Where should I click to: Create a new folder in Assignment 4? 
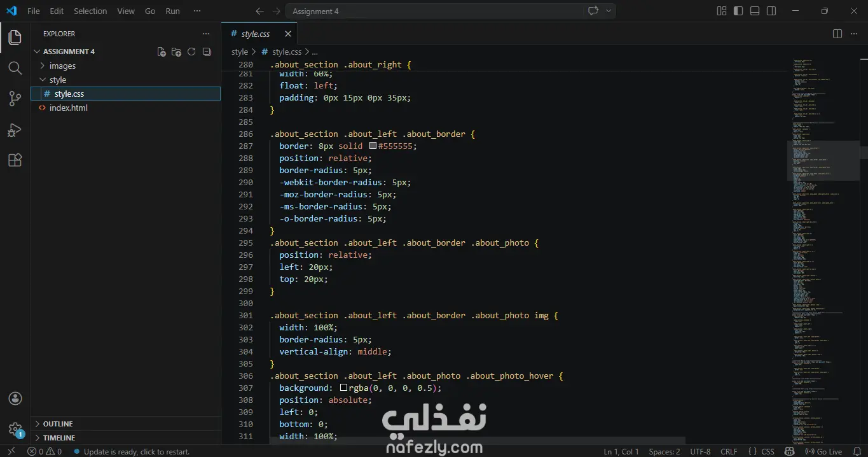pyautogui.click(x=177, y=52)
